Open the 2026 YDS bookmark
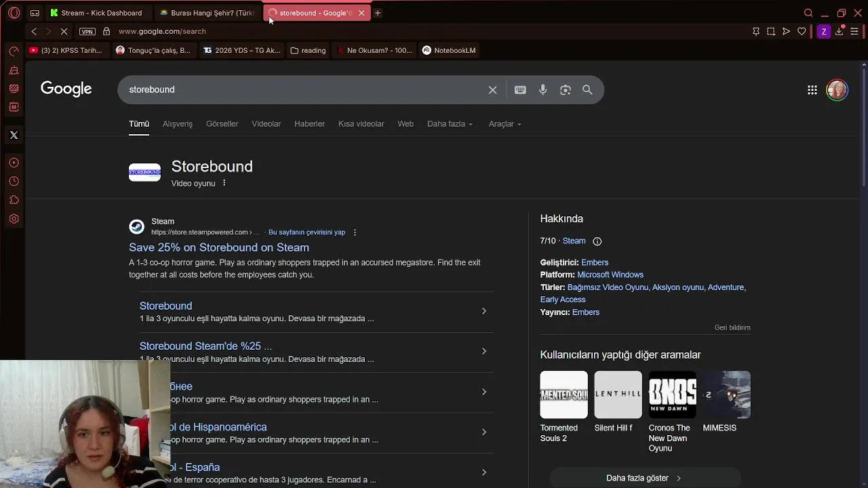 coord(241,50)
